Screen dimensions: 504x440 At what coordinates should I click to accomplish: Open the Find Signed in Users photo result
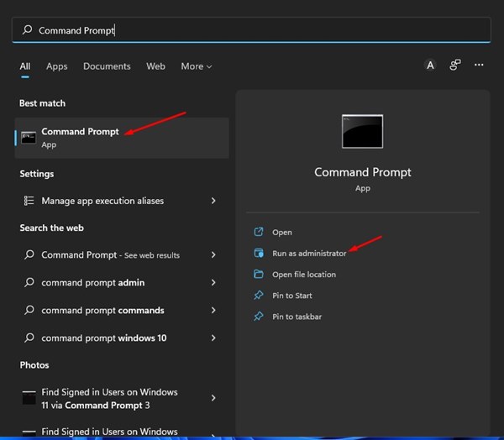click(x=109, y=398)
